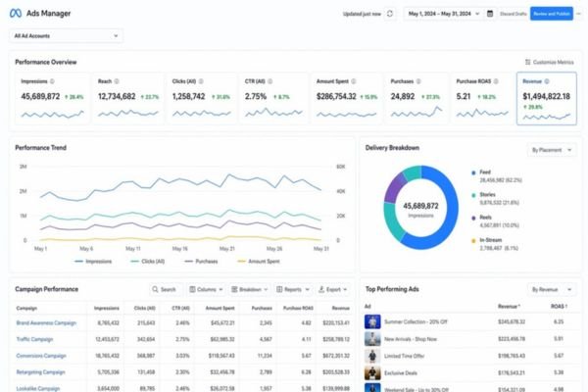Screen dimensions: 588x392
Task: Toggle the Purchases series in the chart legend
Action: click(201, 261)
